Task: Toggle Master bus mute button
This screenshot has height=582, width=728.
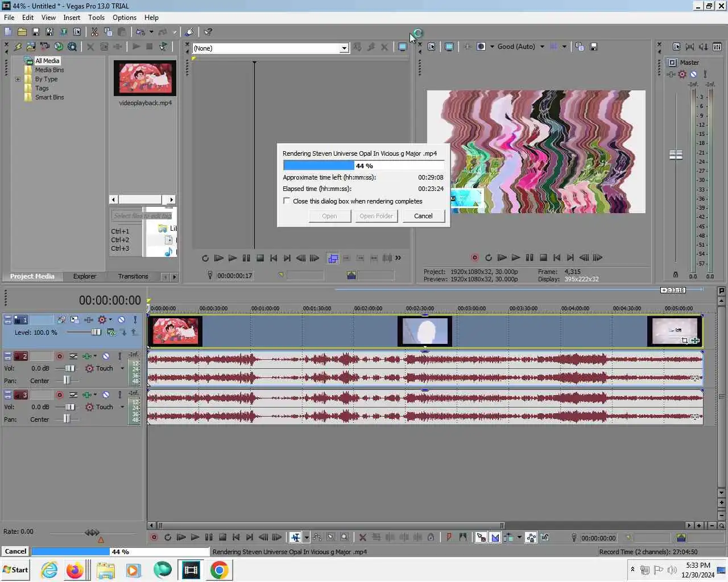Action: point(693,74)
